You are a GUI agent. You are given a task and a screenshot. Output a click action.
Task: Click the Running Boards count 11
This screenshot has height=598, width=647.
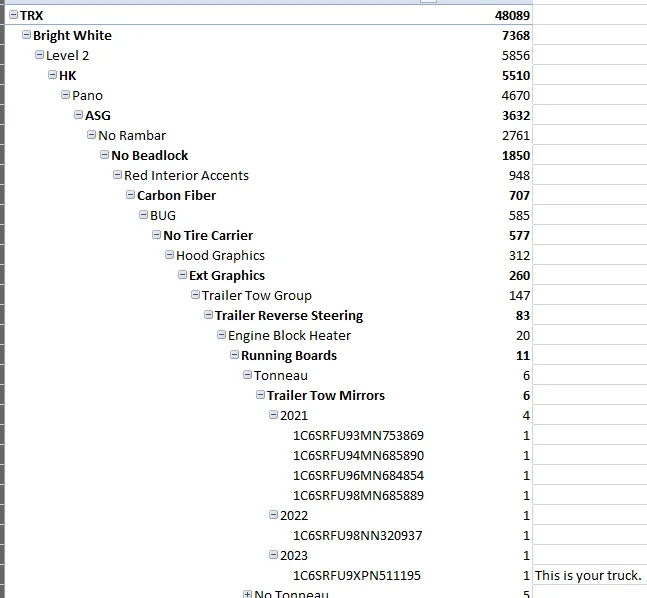coord(523,355)
